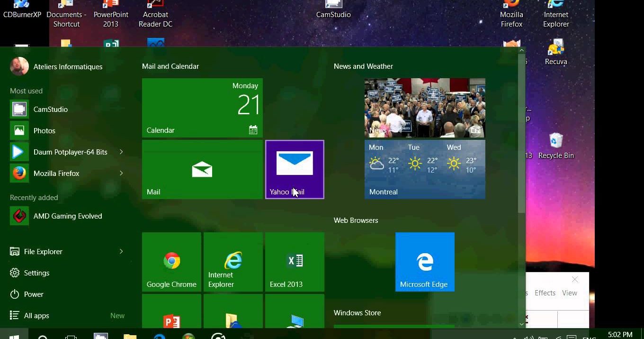Click the Power button

tap(33, 294)
